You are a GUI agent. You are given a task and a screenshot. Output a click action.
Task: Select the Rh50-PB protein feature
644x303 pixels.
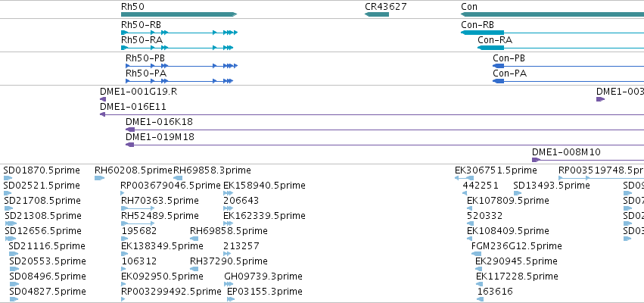182,66
